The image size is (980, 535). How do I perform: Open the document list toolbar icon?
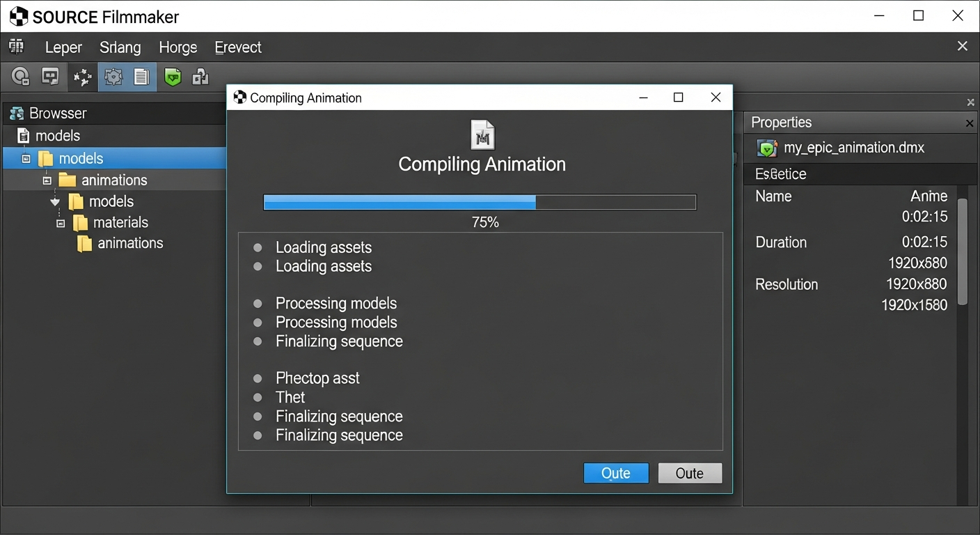point(141,77)
